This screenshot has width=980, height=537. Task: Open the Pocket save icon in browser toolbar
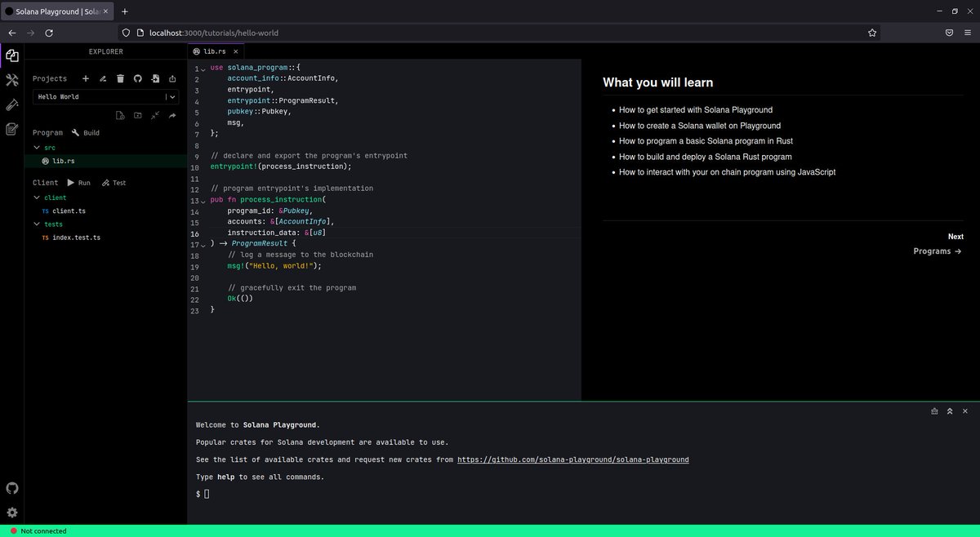coord(949,33)
